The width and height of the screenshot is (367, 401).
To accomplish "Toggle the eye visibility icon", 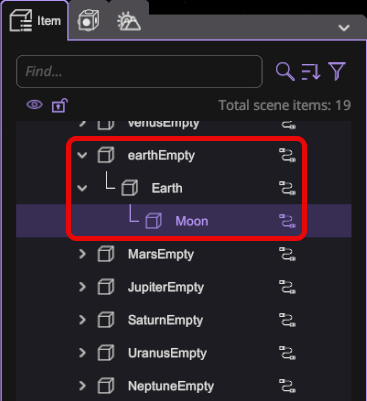I will pos(34,105).
